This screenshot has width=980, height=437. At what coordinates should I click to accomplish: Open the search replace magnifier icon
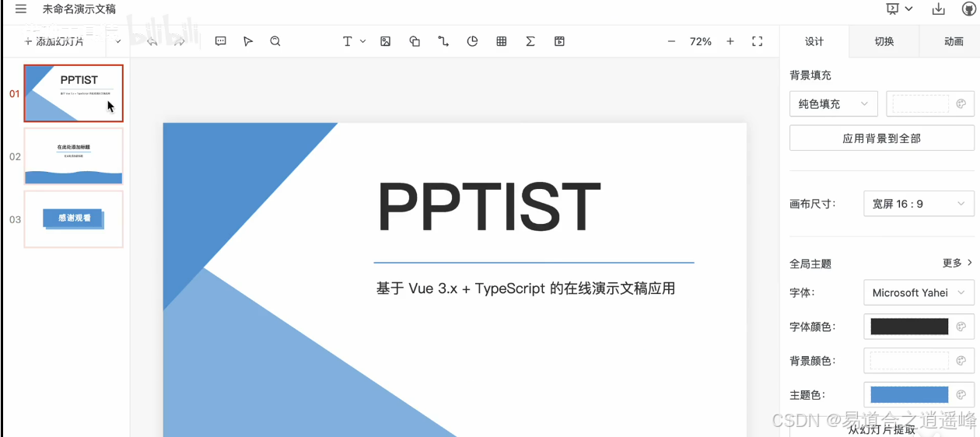point(275,41)
